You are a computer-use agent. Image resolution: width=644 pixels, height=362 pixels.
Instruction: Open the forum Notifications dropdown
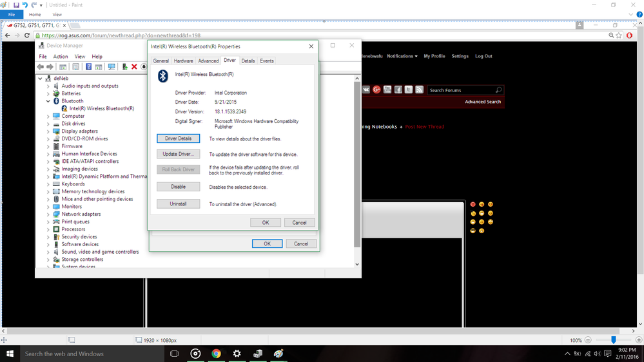point(402,56)
